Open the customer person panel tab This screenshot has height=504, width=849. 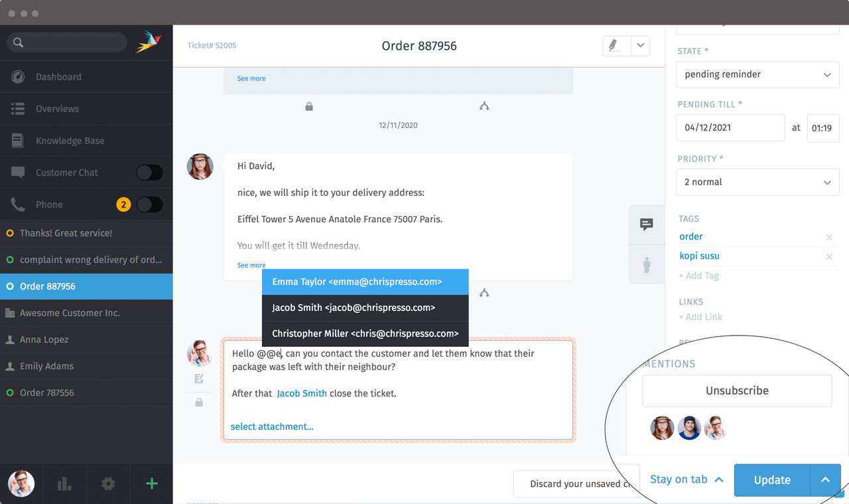pos(646,265)
